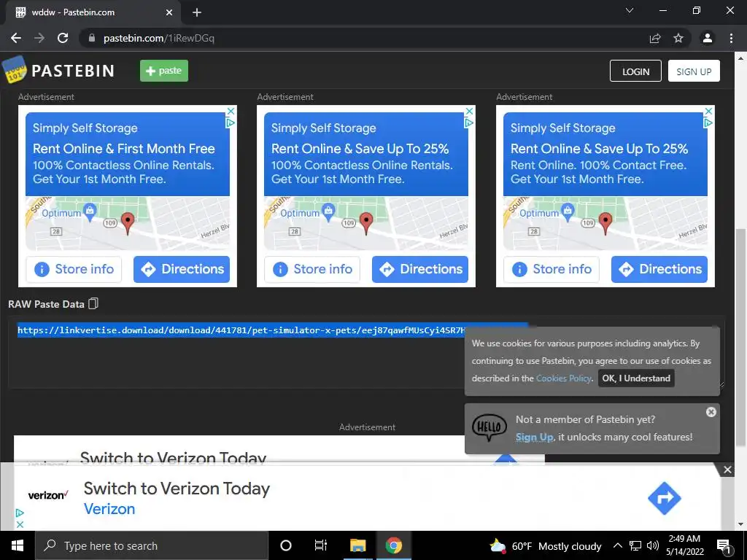747x560 pixels.
Task: Go back with the browser back arrow
Action: click(16, 38)
